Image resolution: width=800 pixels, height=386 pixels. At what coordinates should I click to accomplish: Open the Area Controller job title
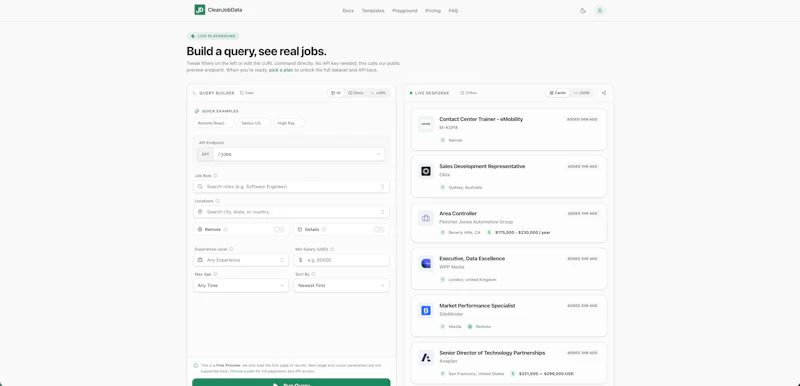pyautogui.click(x=458, y=213)
